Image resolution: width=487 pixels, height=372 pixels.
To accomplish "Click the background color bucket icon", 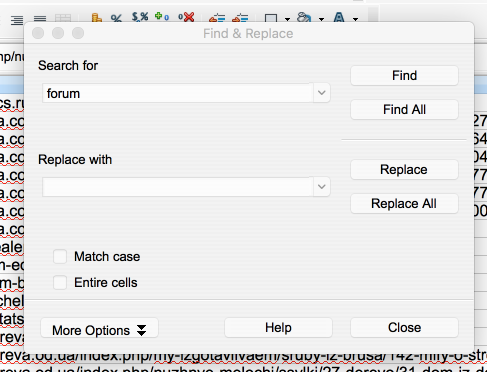I will pyautogui.click(x=304, y=17).
